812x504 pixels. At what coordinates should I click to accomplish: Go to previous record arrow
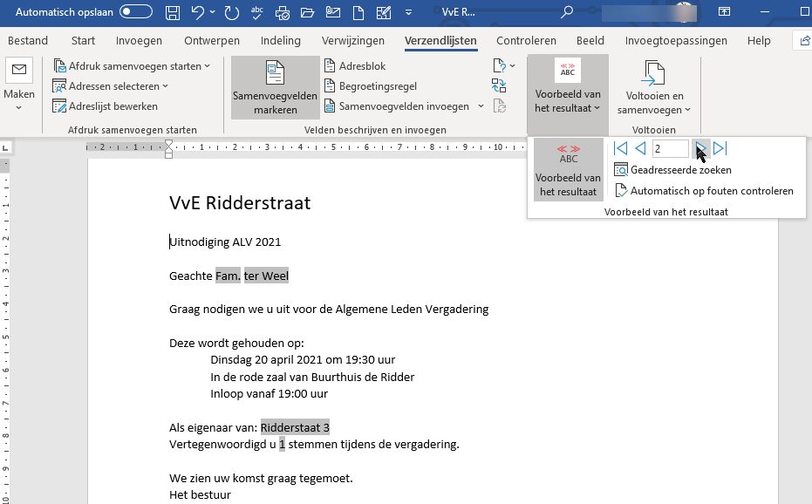[640, 148]
